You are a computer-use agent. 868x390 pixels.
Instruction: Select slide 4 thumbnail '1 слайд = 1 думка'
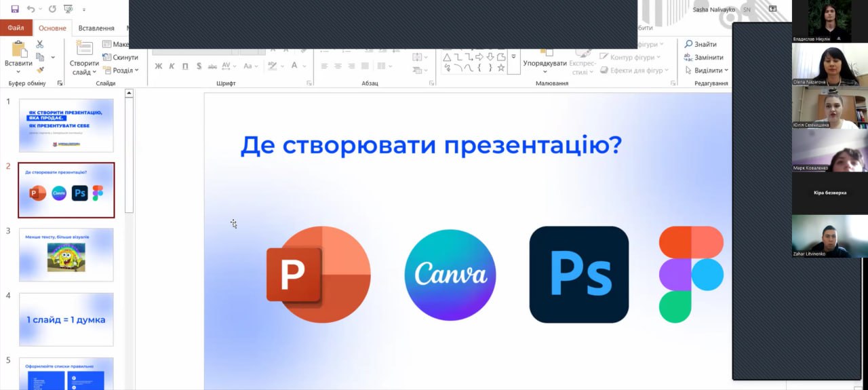pos(66,319)
